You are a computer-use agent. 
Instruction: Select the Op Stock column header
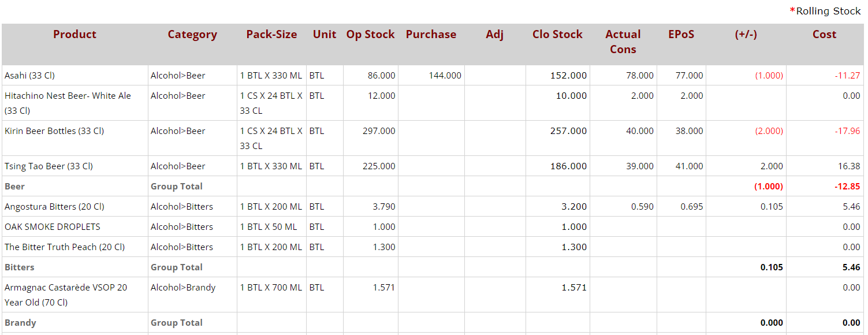click(370, 35)
